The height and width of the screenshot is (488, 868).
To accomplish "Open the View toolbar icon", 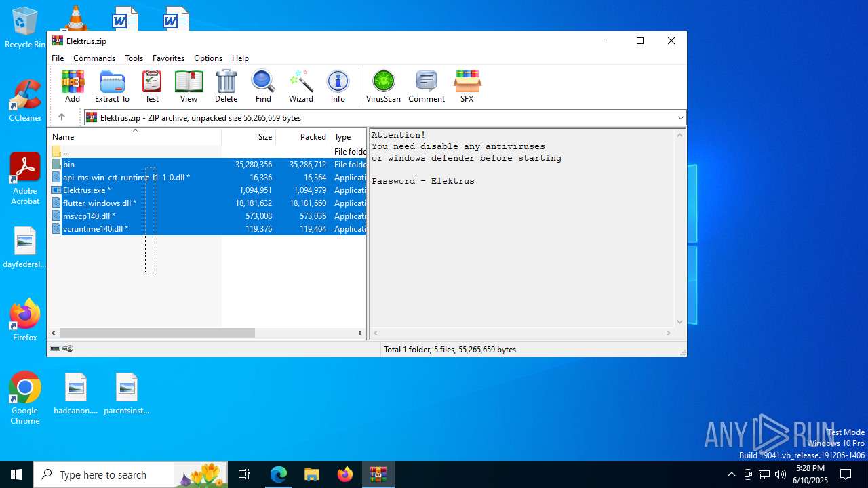I will point(189,86).
